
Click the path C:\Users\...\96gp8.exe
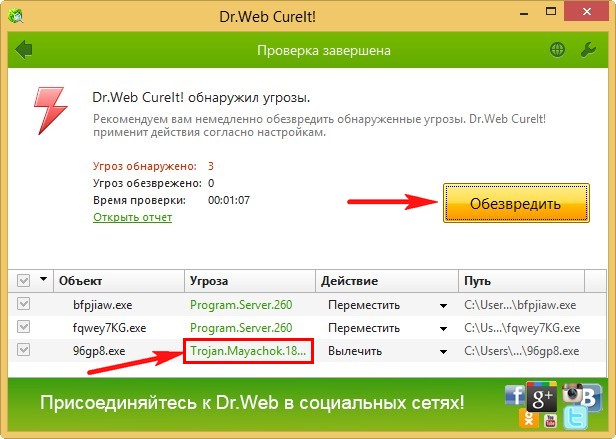click(521, 351)
